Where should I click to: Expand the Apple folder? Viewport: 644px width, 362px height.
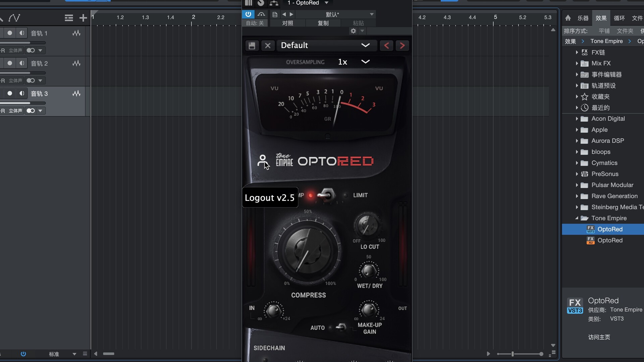coord(577,130)
